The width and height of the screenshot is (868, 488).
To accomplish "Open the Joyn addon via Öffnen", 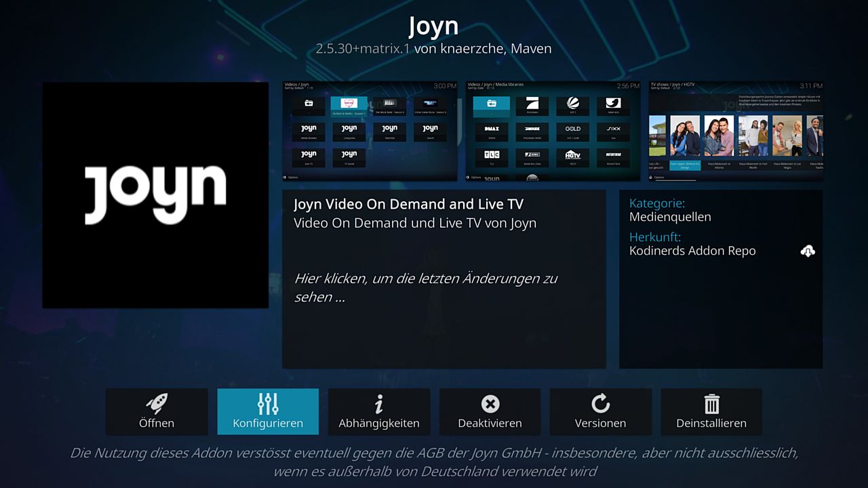I will coord(157,411).
